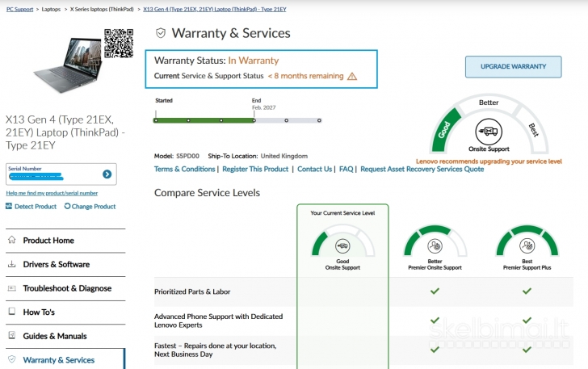Image resolution: width=588 pixels, height=369 pixels.
Task: Open Terms & Conditions link
Action: [184, 169]
